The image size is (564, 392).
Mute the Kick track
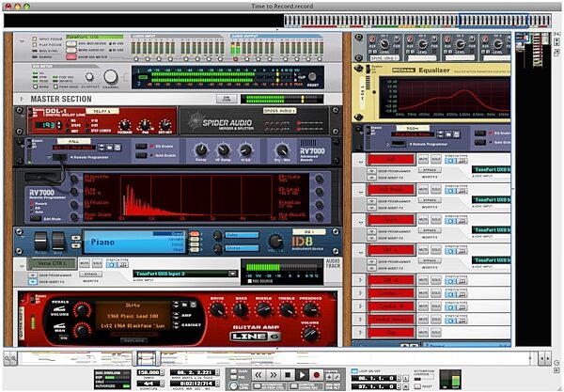pos(423,159)
